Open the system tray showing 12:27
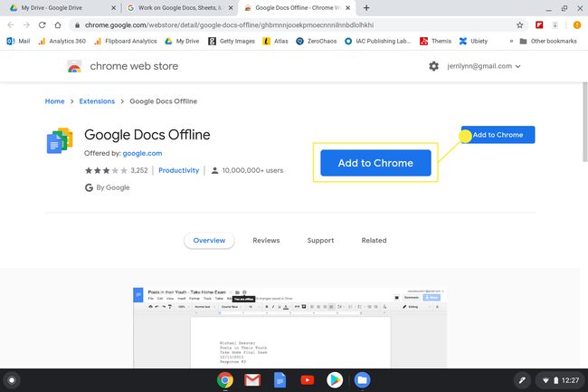This screenshot has width=588, height=392. tap(561, 380)
